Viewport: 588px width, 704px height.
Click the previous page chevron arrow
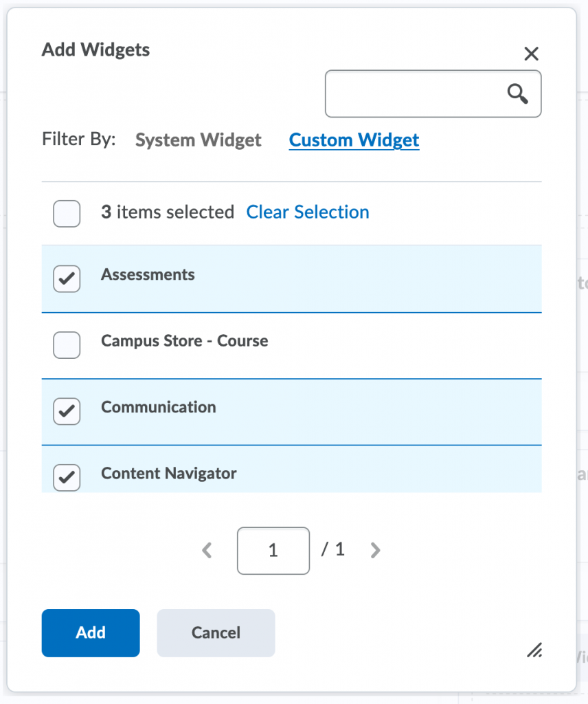207,550
